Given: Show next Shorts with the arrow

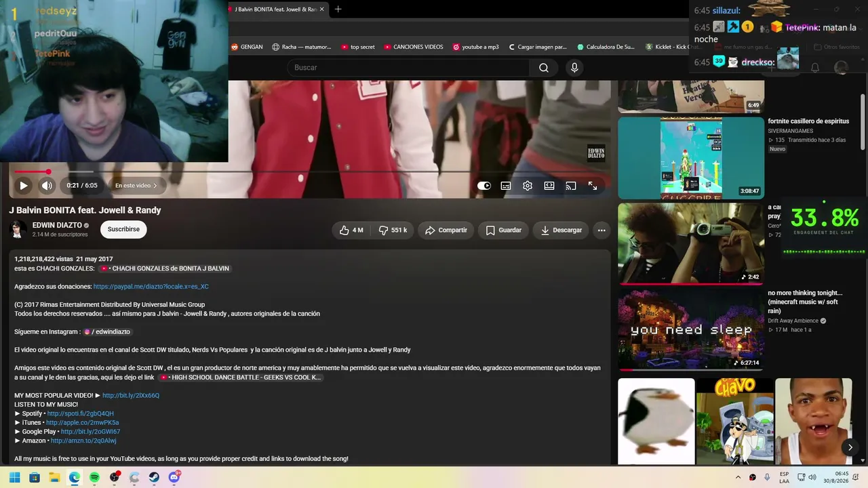Looking at the screenshot, I should coord(850,447).
